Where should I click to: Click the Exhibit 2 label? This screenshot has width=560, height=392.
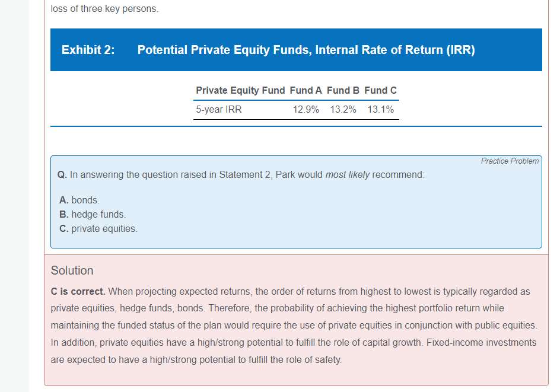point(88,50)
